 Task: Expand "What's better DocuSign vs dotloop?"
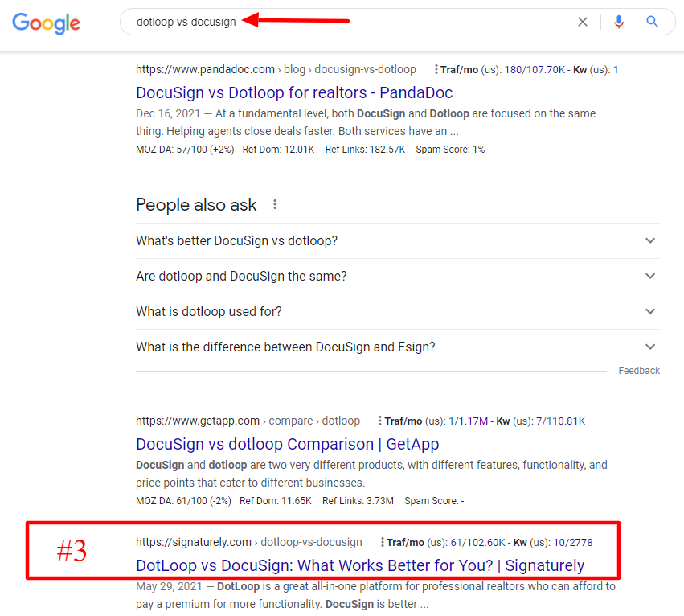click(x=397, y=241)
